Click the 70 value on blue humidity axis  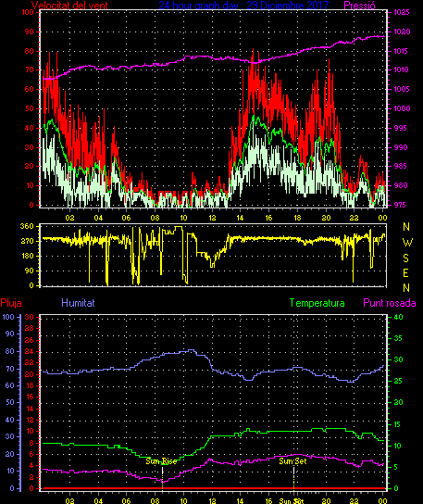10,369
